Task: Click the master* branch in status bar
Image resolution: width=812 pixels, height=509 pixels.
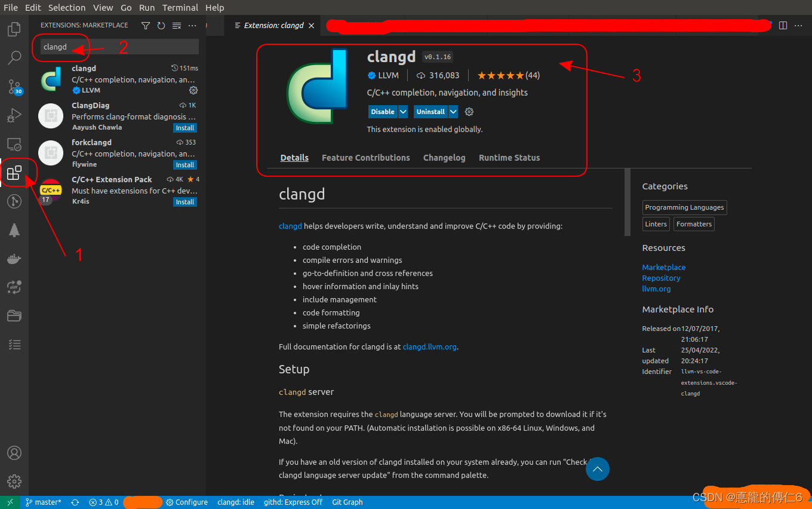Action: click(44, 502)
